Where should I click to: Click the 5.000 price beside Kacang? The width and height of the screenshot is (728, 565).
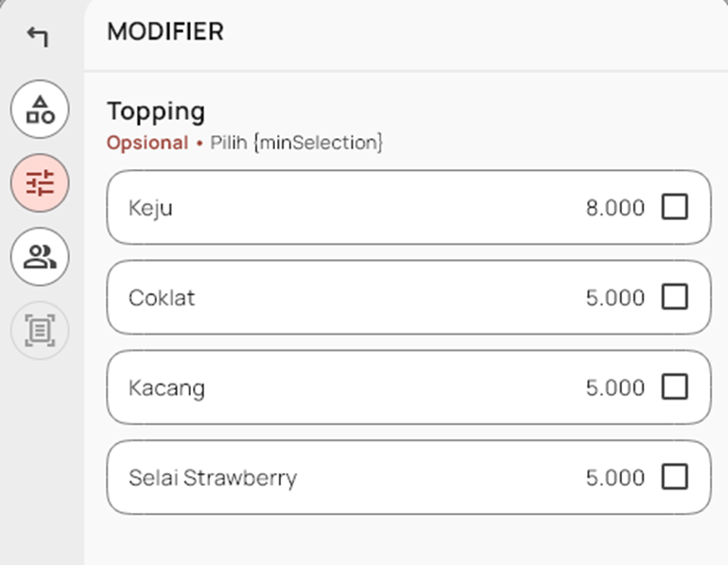(x=615, y=387)
